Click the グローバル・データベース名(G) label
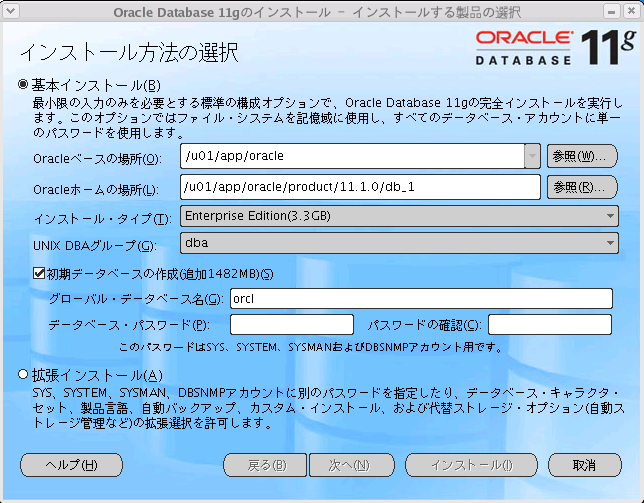 click(x=136, y=299)
